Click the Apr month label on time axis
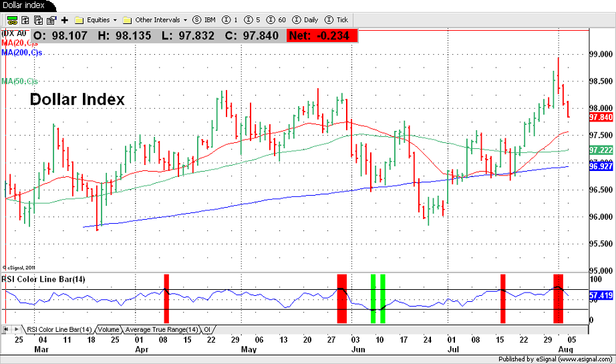616x364 pixels. coord(142,349)
